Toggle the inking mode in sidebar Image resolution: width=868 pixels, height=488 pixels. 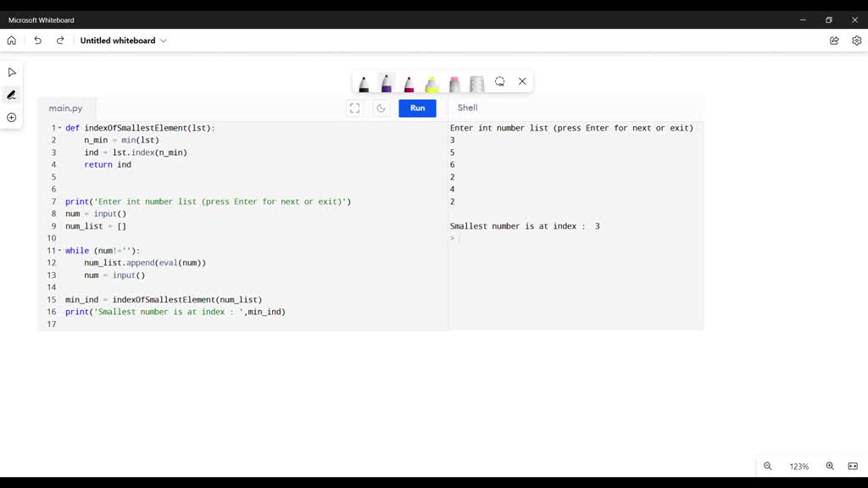(x=12, y=95)
